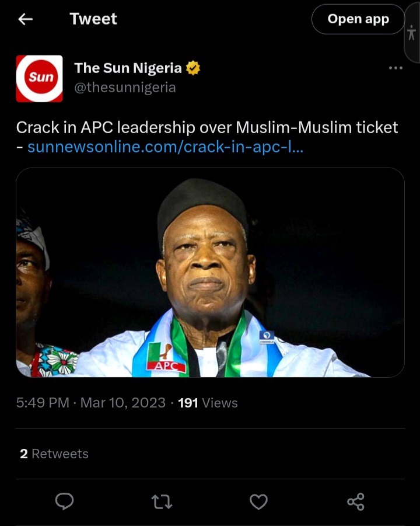This screenshot has height=526, width=420.
Task: Open the sunnewsonline.com article link
Action: click(165, 147)
